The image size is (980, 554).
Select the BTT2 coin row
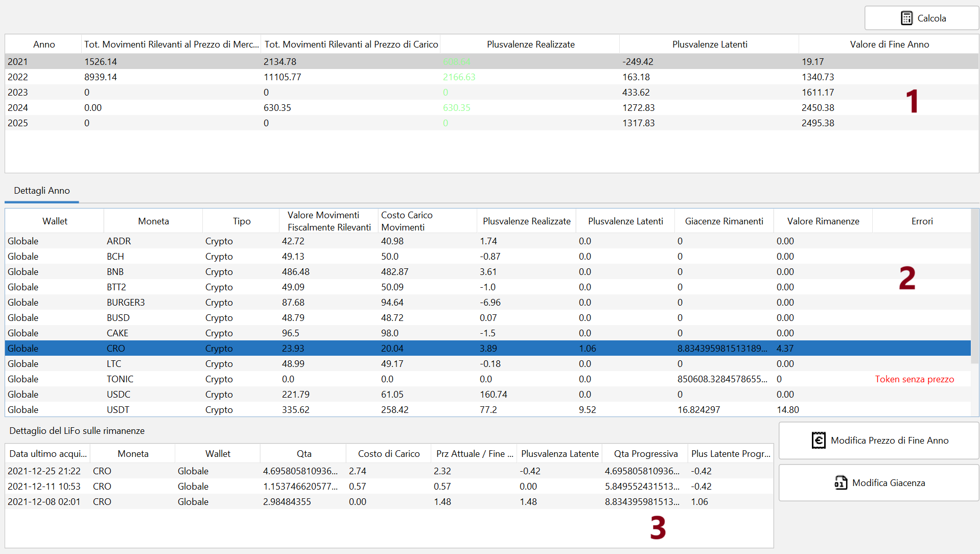click(488, 287)
